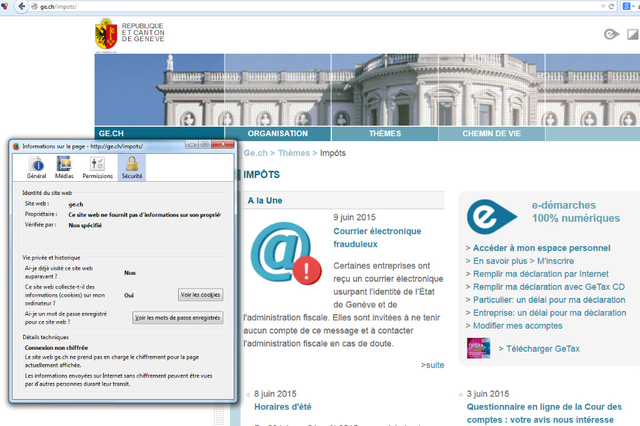Viewport: 640px width, 426px height.
Task: Click the 'Voir les cookies' button
Action: click(200, 295)
